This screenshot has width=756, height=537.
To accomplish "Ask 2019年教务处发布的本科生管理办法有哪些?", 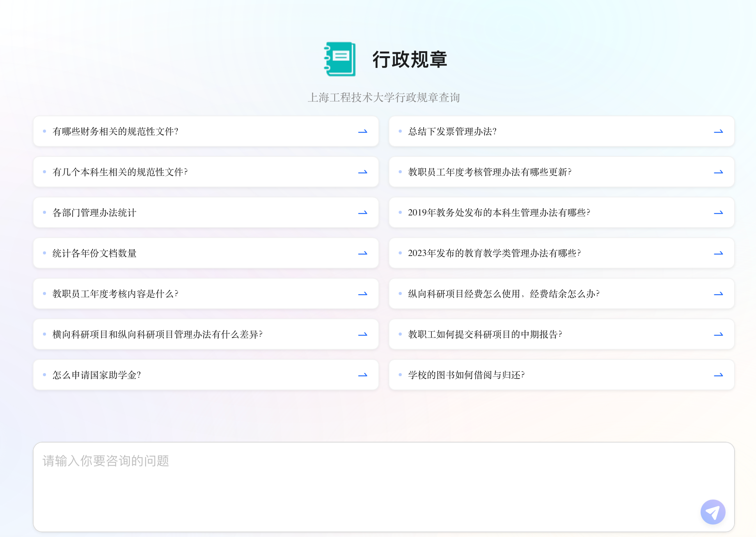I will pyautogui.click(x=562, y=213).
